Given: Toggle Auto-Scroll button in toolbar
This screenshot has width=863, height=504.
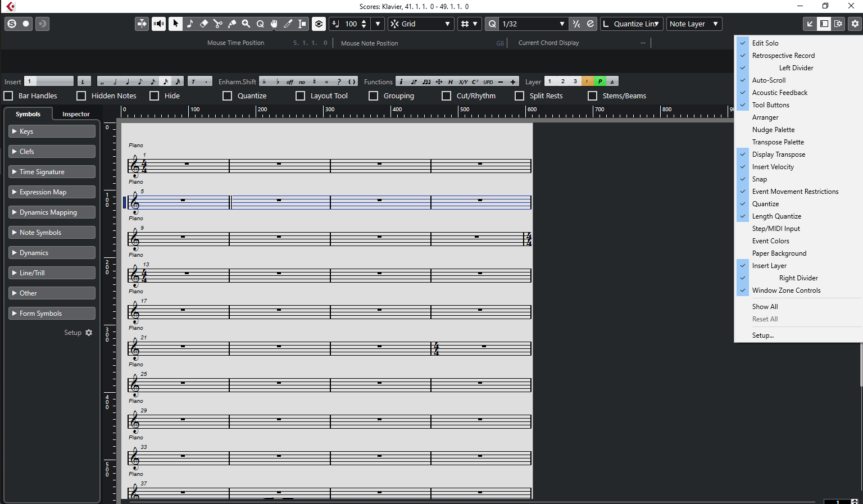Looking at the screenshot, I should [142, 24].
